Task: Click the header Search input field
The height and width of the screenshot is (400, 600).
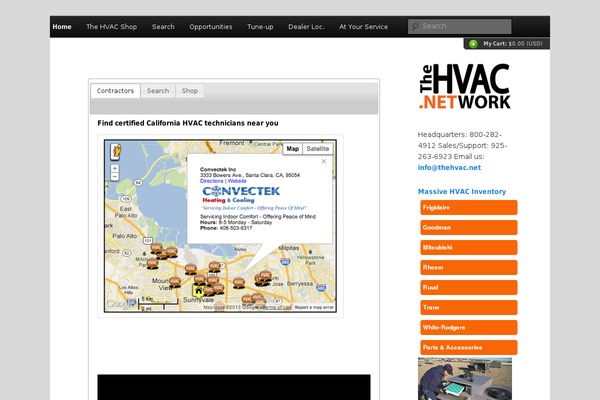Action: point(460,26)
